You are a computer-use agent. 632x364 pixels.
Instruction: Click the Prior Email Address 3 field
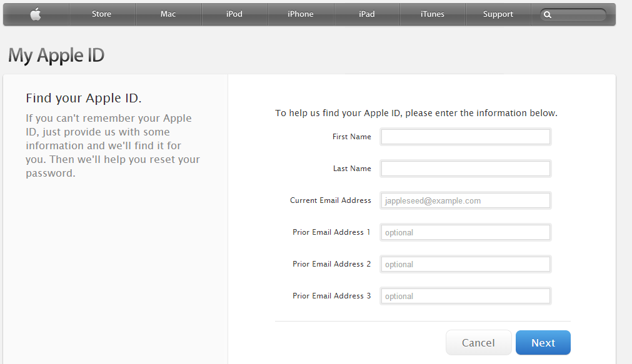(466, 296)
